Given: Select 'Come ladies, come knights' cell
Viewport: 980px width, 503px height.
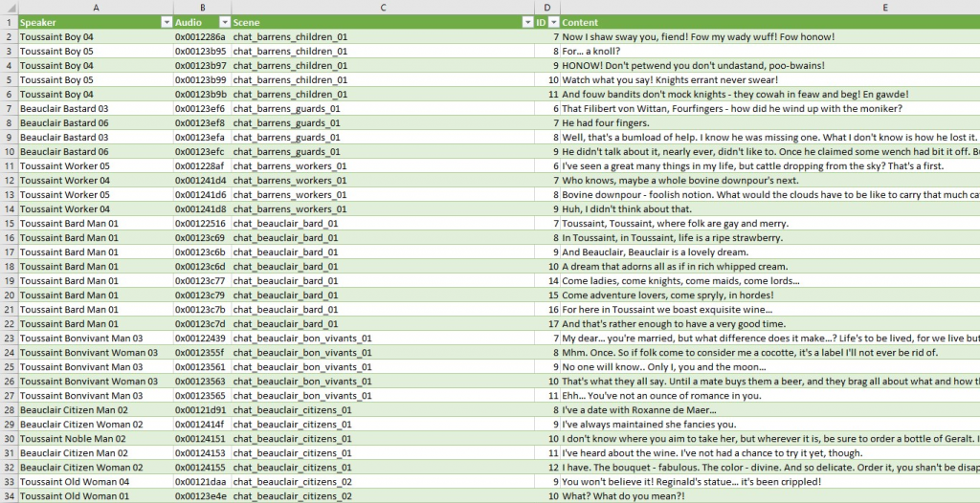Looking at the screenshot, I should click(770, 280).
